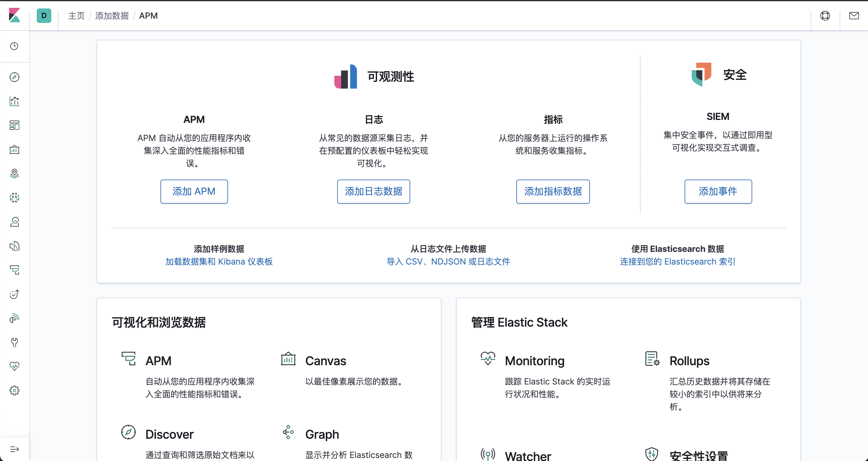This screenshot has height=461, width=868.
Task: Open Canvas icon in sidebar
Action: pyautogui.click(x=14, y=149)
